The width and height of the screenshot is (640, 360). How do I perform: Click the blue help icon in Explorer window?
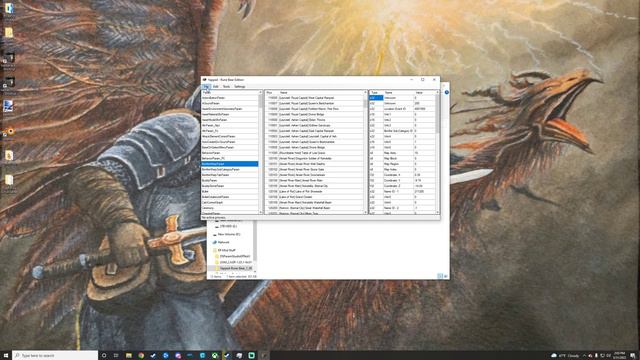[x=447, y=92]
